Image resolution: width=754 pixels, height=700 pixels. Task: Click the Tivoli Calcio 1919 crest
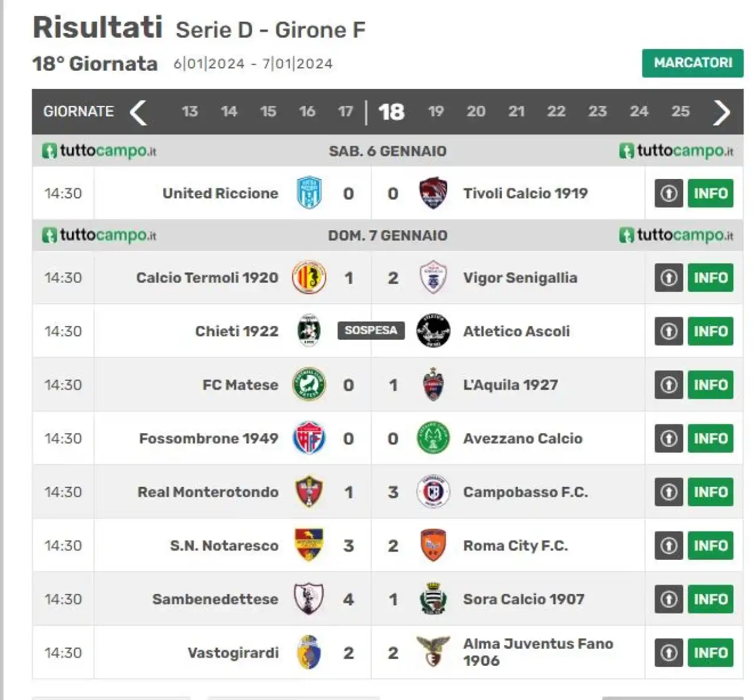[433, 193]
